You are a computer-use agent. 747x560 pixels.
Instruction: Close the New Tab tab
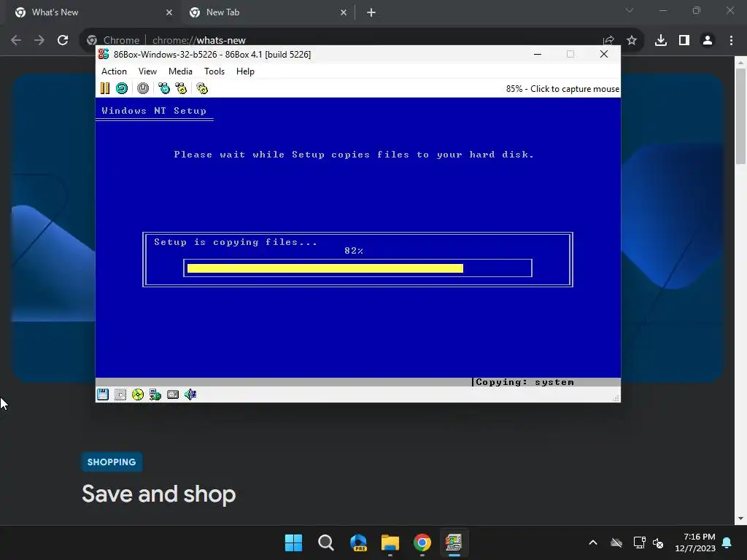click(344, 12)
